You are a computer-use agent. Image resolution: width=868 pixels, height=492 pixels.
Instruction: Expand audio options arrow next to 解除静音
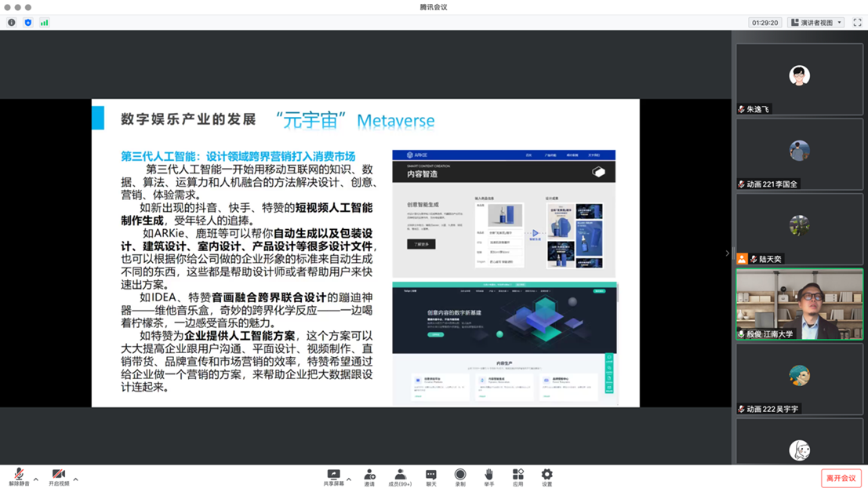[36, 479]
